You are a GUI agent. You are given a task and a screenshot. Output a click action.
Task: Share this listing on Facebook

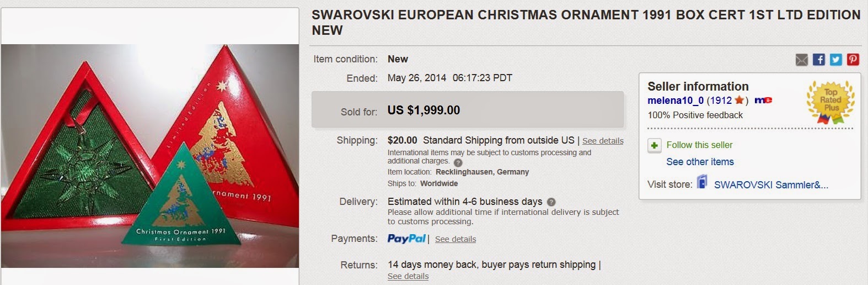click(819, 60)
